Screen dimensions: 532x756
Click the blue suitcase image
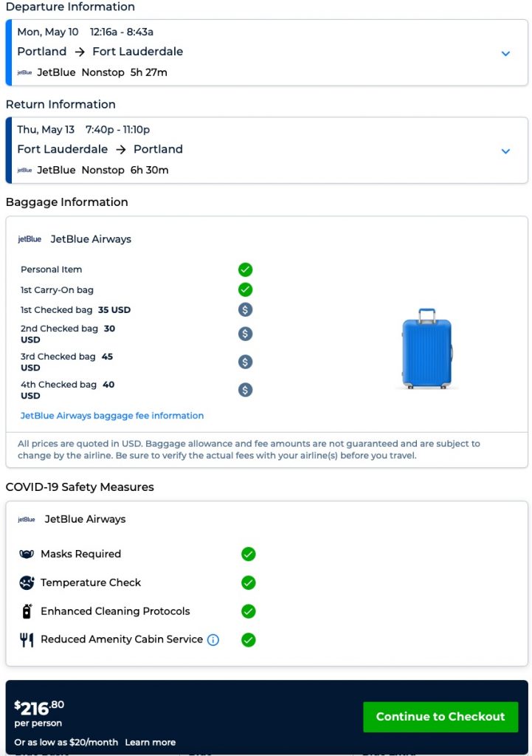coord(427,348)
